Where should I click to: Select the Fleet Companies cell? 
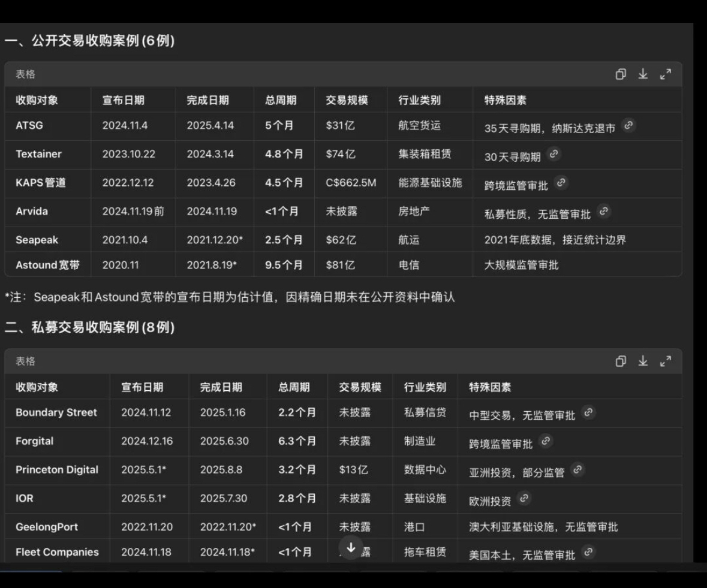[x=57, y=552]
